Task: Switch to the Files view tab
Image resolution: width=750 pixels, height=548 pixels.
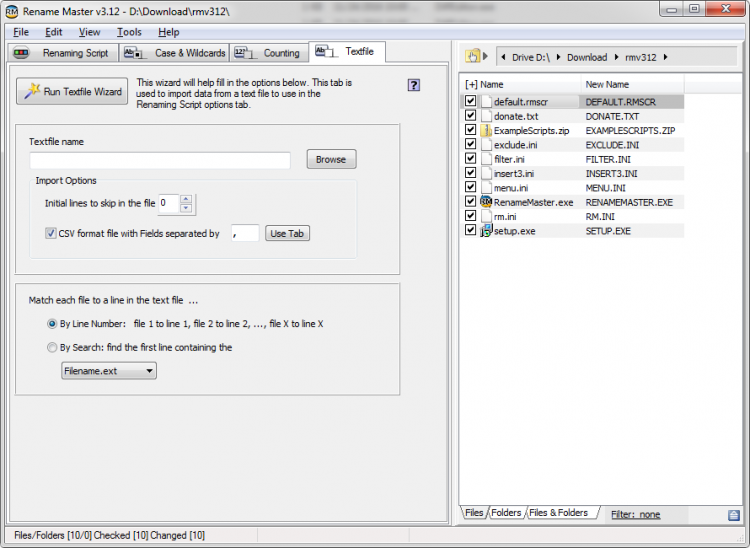Action: (x=474, y=513)
